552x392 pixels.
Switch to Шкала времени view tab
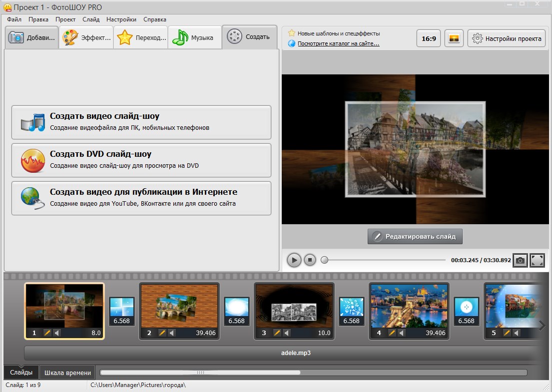point(67,373)
